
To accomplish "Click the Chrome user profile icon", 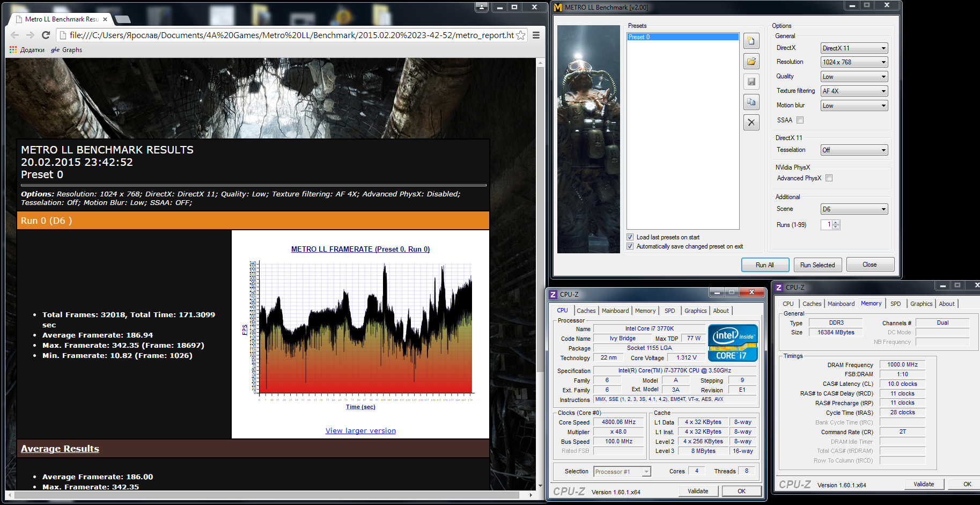I will tap(482, 7).
